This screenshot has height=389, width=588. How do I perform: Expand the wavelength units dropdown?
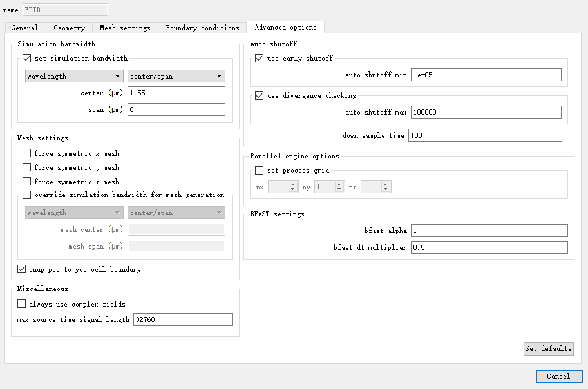(x=74, y=76)
